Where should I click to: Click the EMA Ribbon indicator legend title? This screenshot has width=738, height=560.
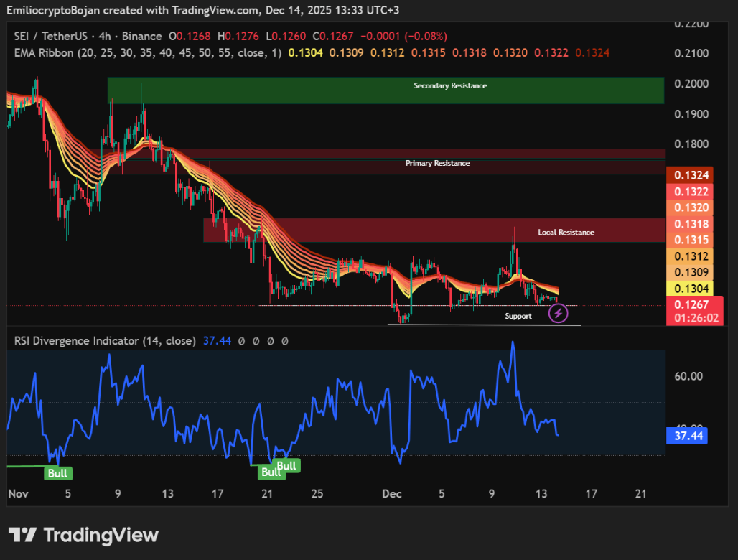point(147,52)
